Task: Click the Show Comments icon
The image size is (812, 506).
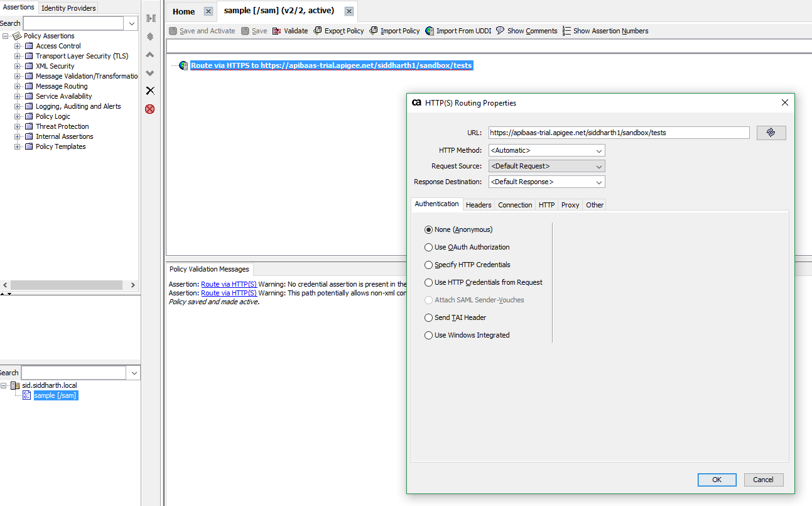Action: (501, 31)
